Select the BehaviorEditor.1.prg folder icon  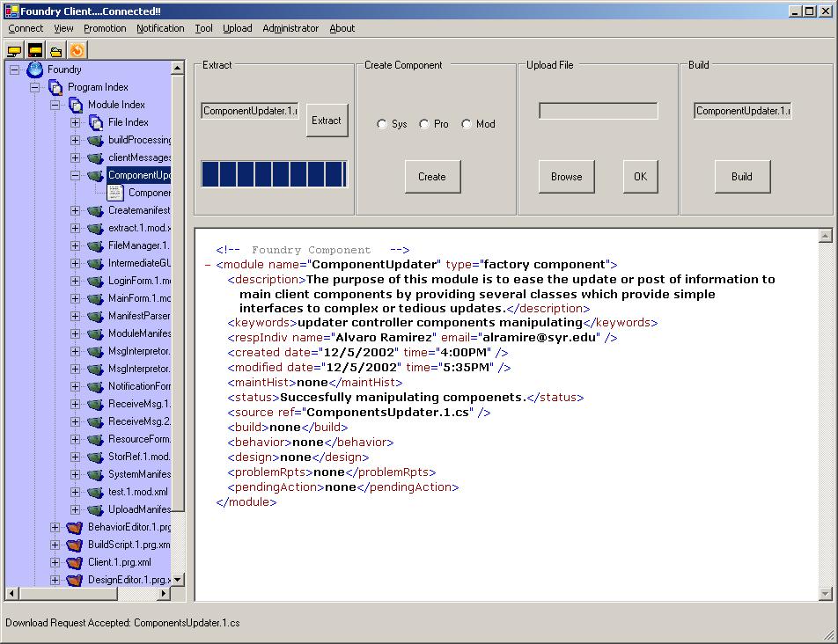click(75, 528)
